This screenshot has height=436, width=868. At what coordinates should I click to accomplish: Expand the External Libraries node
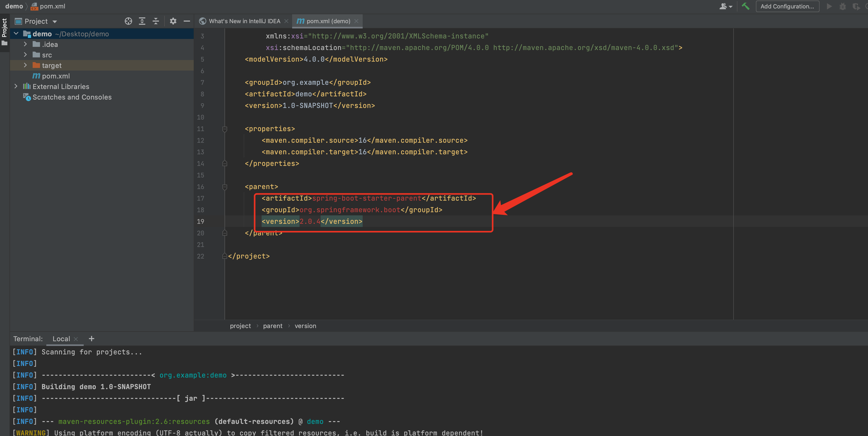(x=16, y=86)
